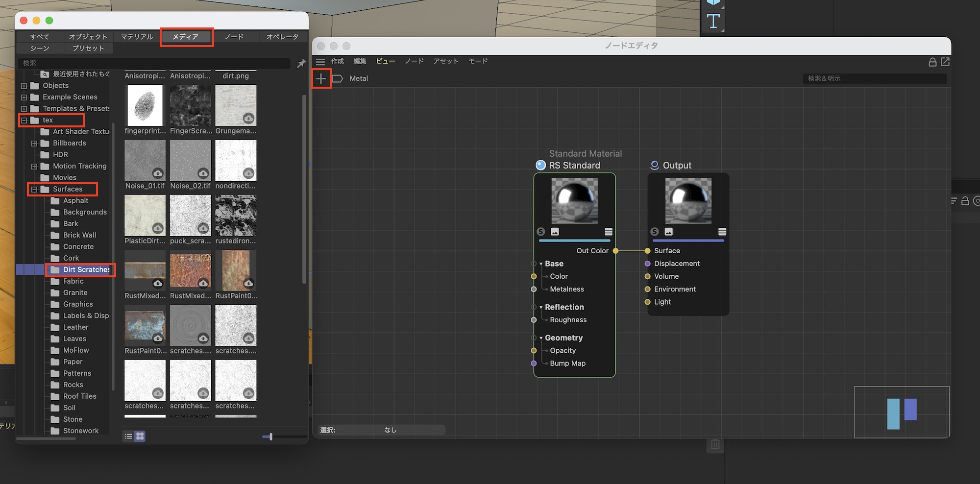980x484 pixels.
Task: Click the plus add-node button
Action: coord(321,78)
